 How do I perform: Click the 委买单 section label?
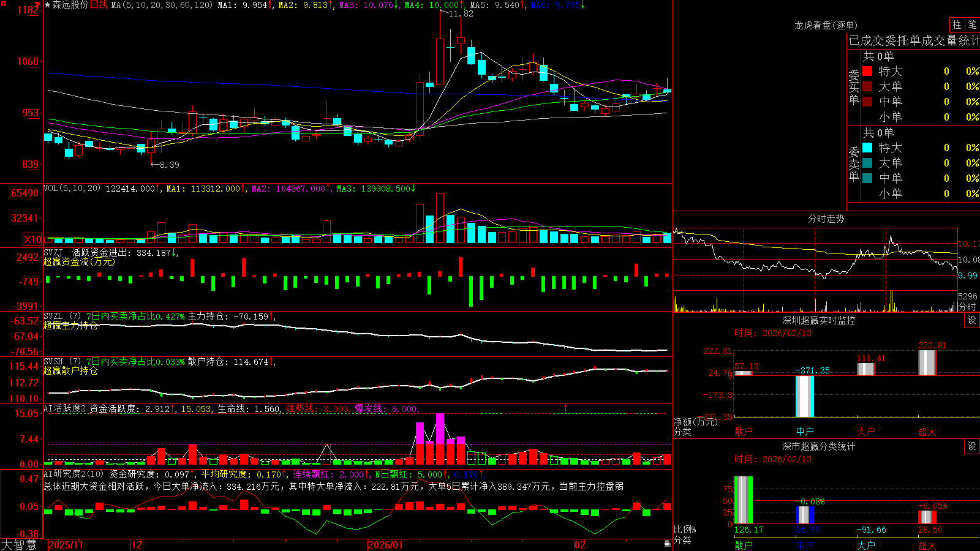(854, 88)
